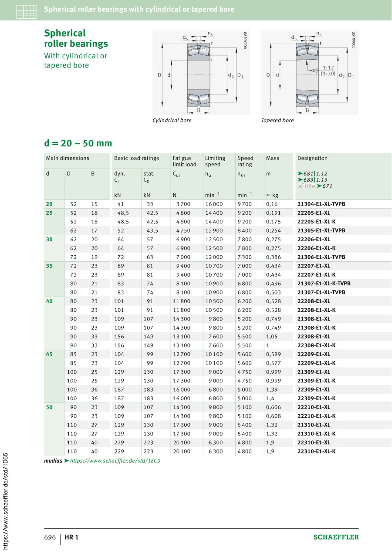Click the bore diameter 45 row label
392x554 pixels.
pos(49,355)
